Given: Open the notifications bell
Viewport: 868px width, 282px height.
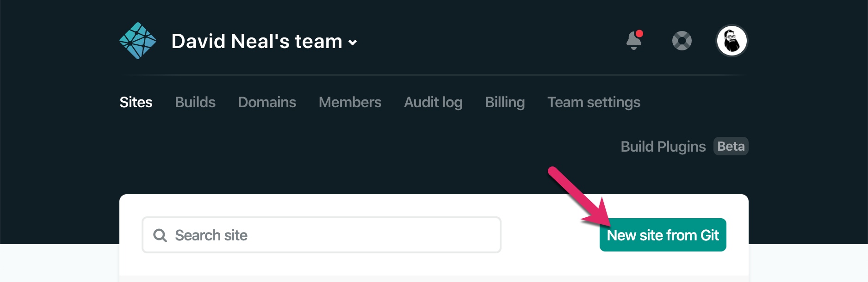Looking at the screenshot, I should pos(634,41).
